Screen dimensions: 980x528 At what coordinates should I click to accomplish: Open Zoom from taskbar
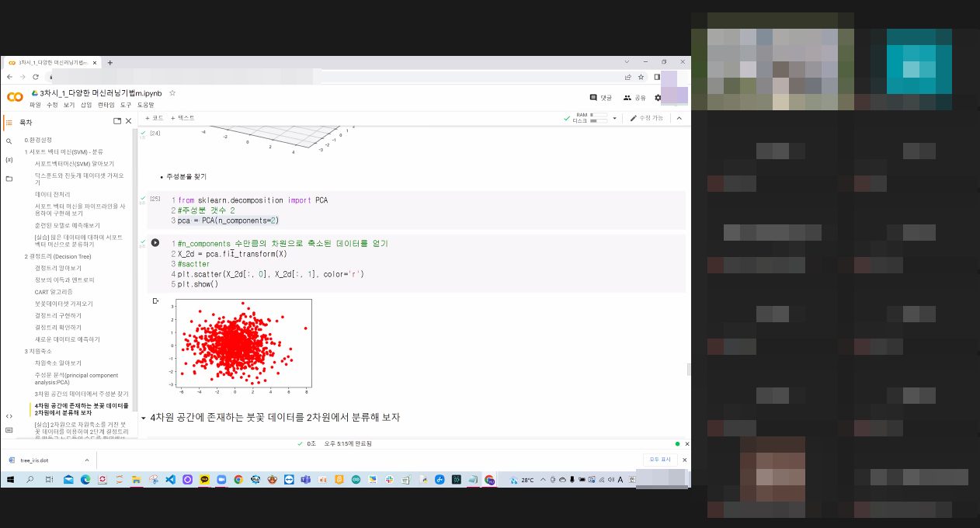point(221,481)
